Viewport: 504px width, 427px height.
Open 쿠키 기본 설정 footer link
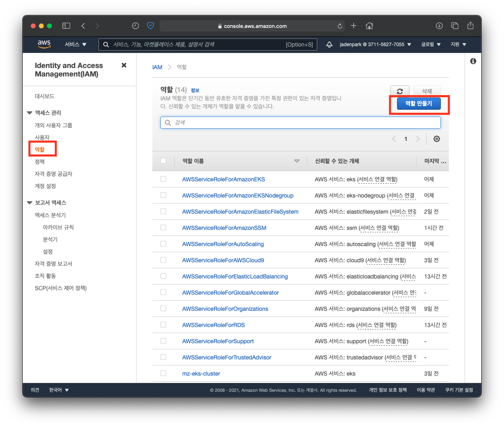(459, 390)
